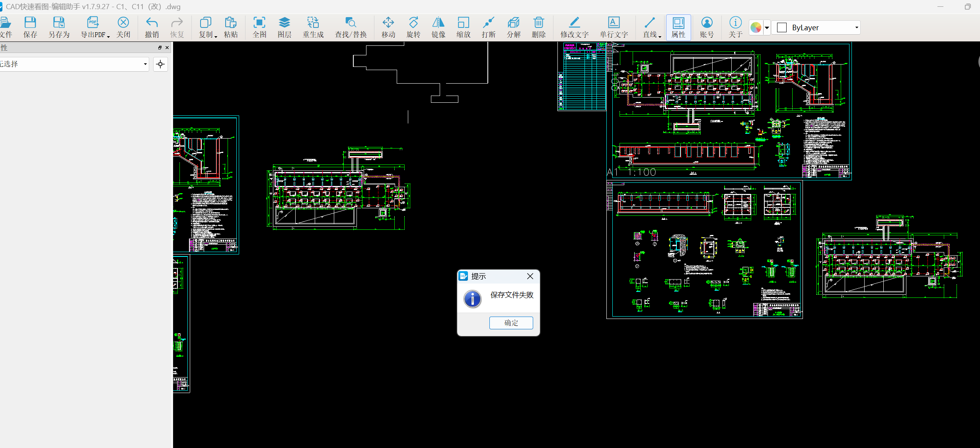This screenshot has width=980, height=448.
Task: Expand the Export PDF dropdown arrow
Action: tap(108, 36)
